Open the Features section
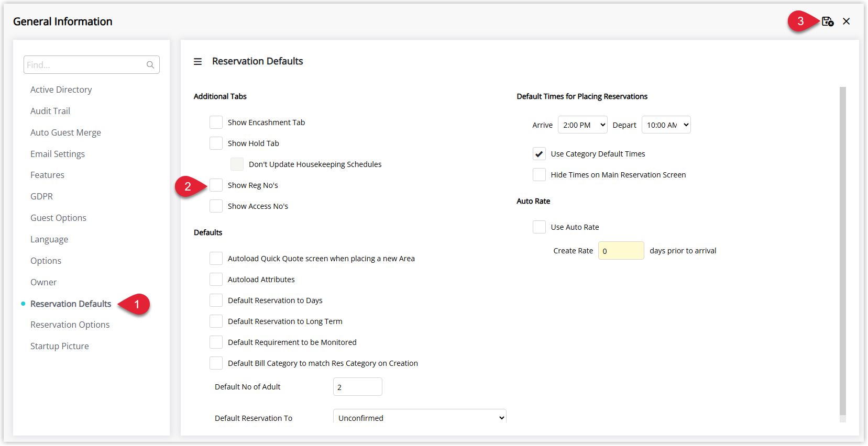The width and height of the screenshot is (868, 446). coord(47,175)
